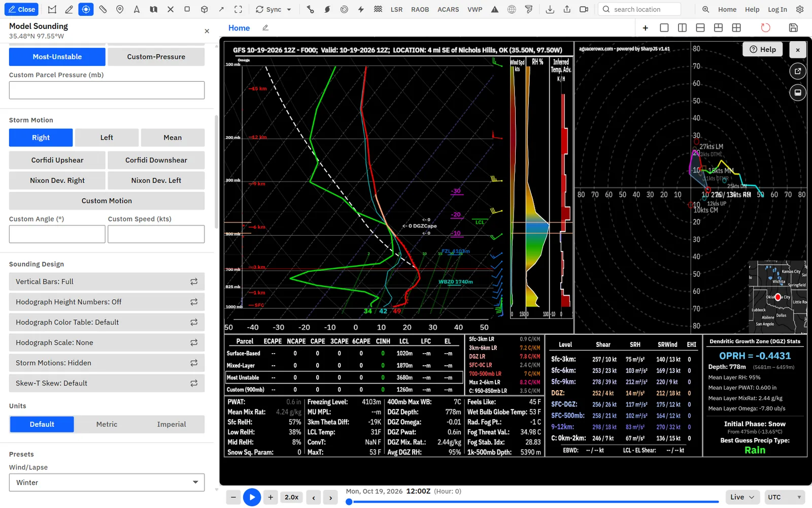
Task: Click the warning triangle icon
Action: [x=495, y=9]
